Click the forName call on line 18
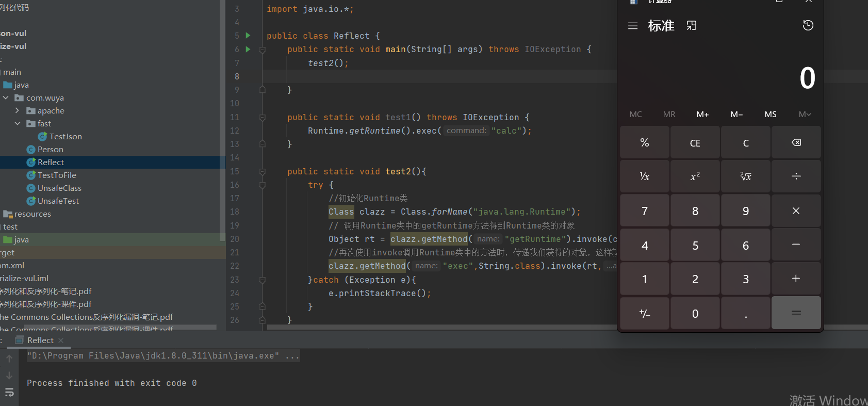Screen dimensions: 868x406 coord(449,212)
